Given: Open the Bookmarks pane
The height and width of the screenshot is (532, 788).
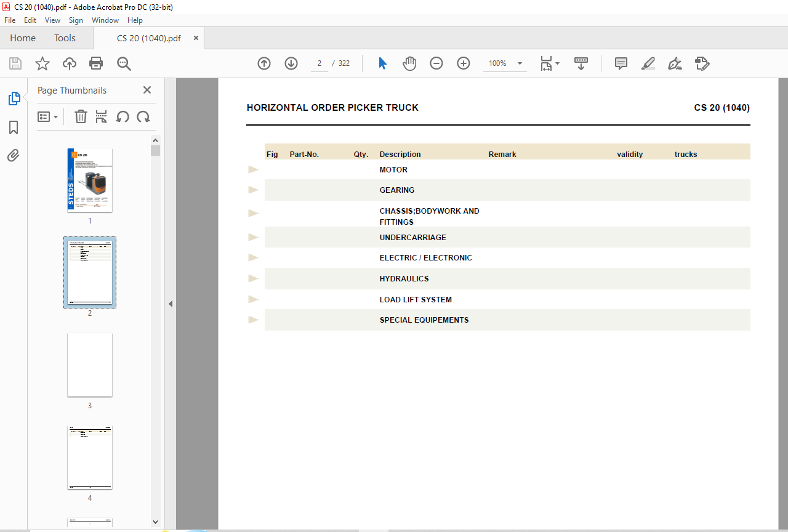Looking at the screenshot, I should click(14, 127).
